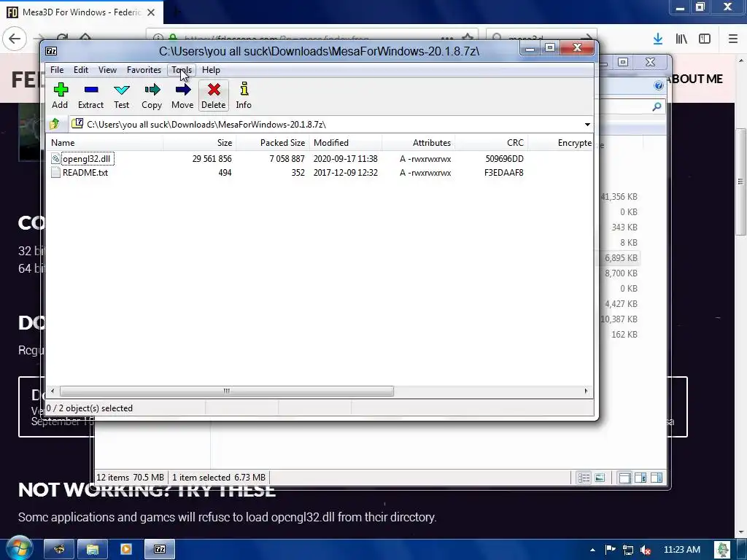
Task: Go up one folder level icon
Action: 54,124
